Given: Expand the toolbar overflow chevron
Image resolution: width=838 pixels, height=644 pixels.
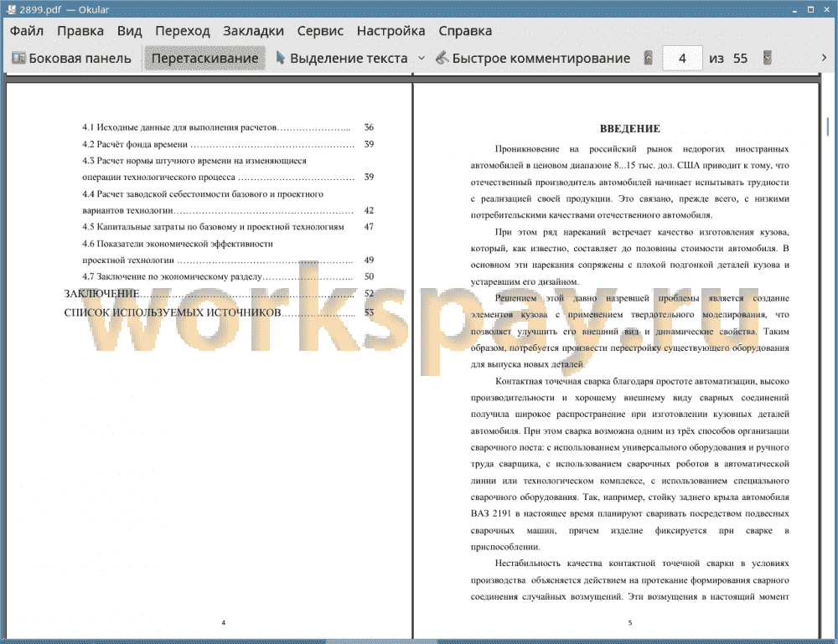Looking at the screenshot, I should tap(824, 58).
